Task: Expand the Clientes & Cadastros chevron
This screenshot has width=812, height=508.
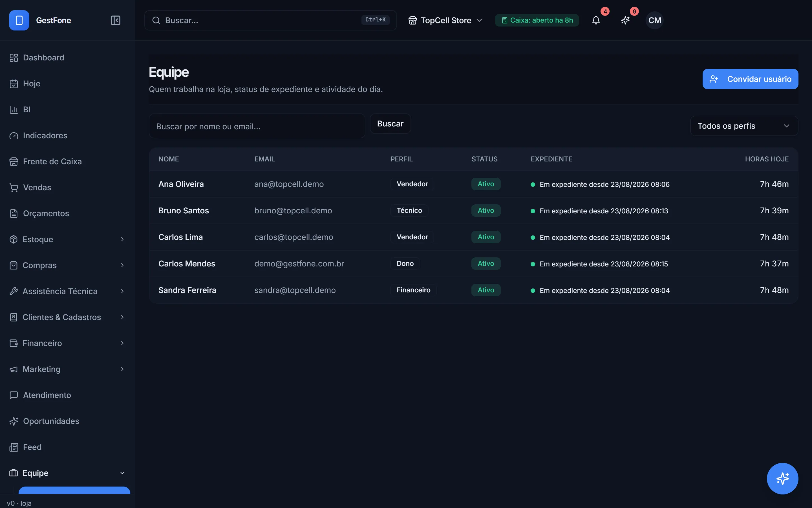Action: tap(122, 317)
